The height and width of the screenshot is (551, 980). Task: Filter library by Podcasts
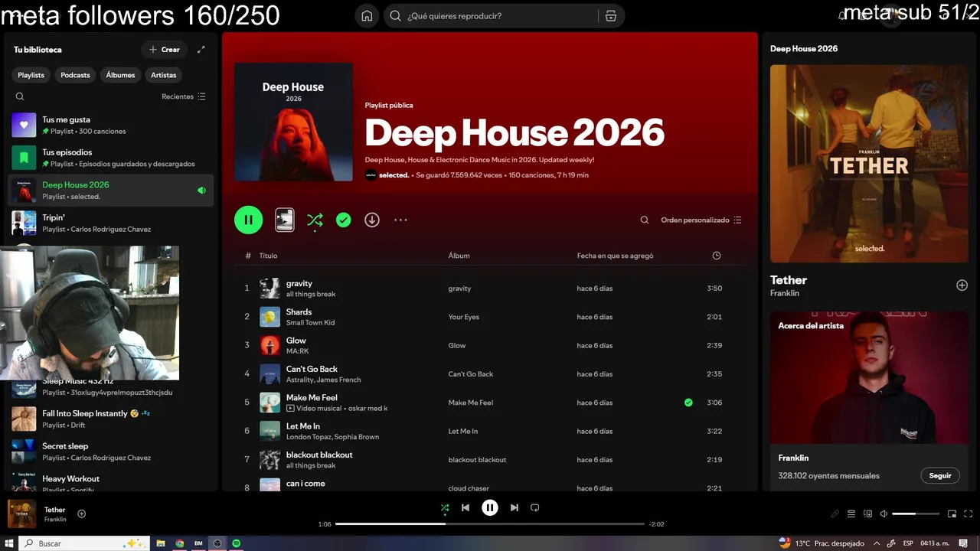tap(75, 75)
